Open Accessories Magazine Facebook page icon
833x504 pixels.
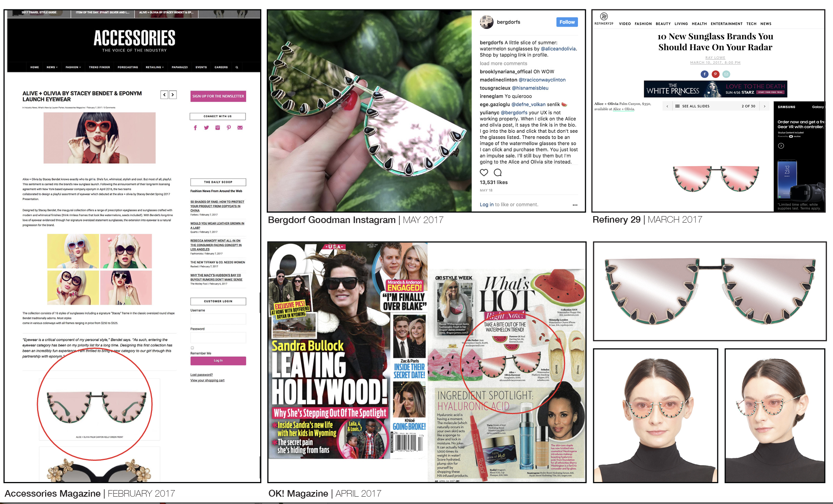[195, 128]
